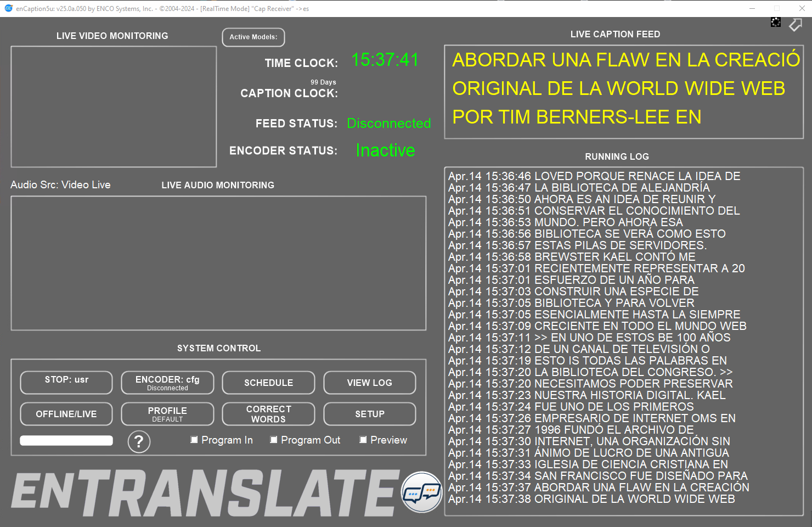Click VIEW LOG button
The height and width of the screenshot is (527, 812).
(x=370, y=383)
